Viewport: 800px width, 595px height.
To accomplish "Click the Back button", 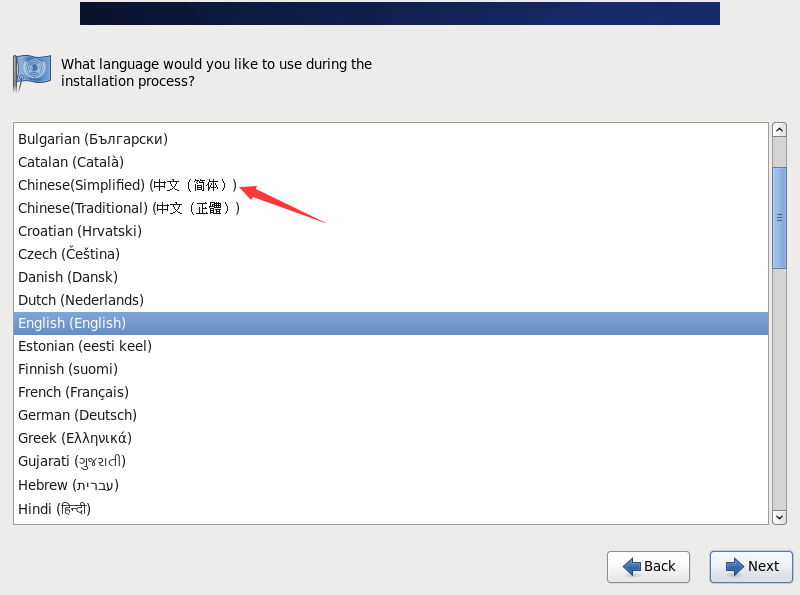I will [x=648, y=566].
